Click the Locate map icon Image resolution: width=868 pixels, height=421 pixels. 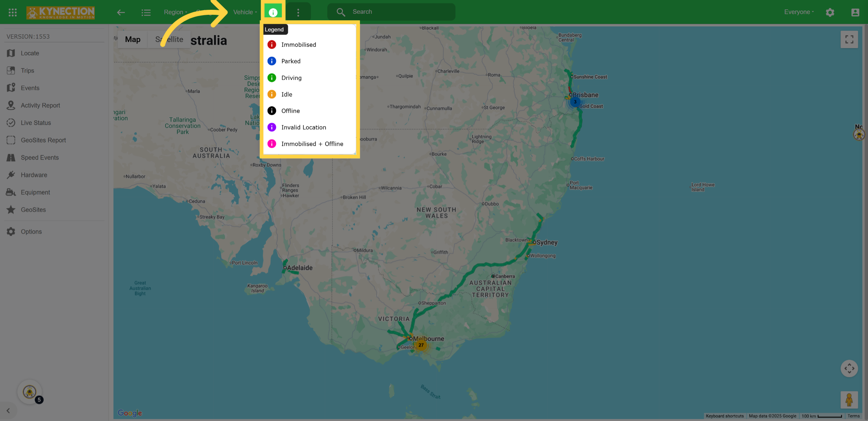[x=11, y=53]
